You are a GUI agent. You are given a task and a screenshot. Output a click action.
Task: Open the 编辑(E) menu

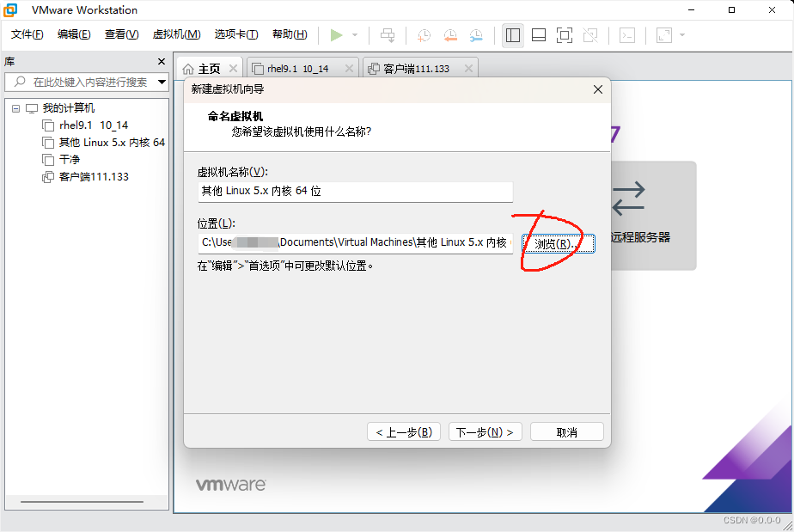click(74, 34)
